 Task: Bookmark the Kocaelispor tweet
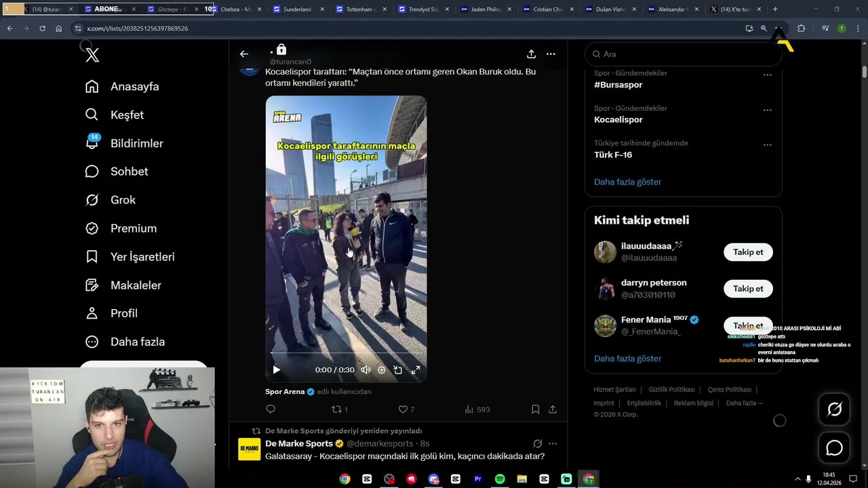[535, 409]
